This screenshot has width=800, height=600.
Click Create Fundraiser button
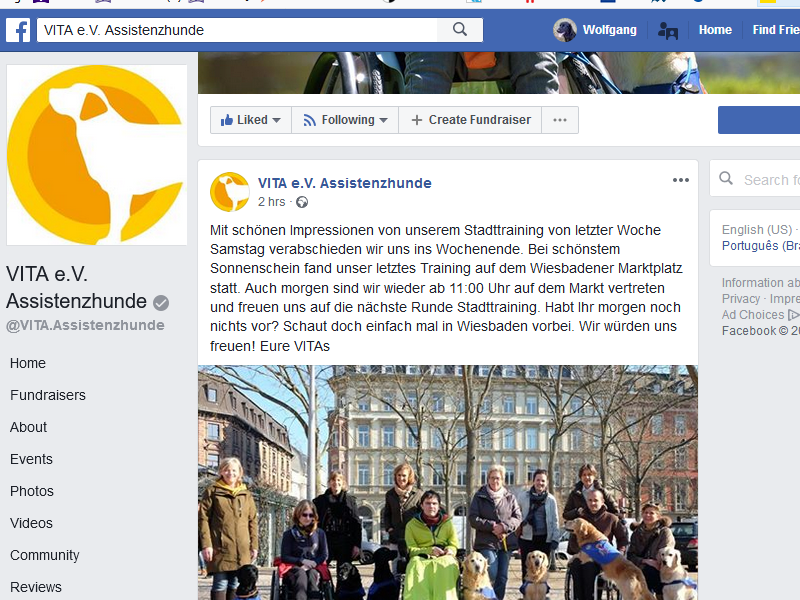coord(470,120)
